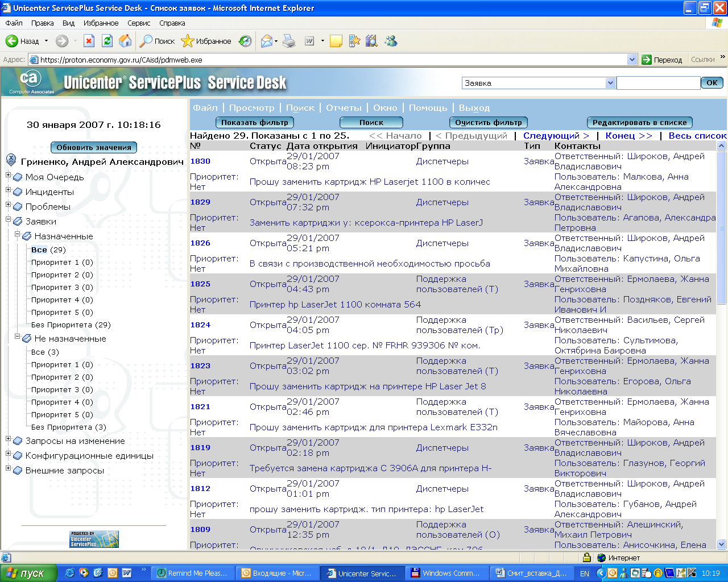The width and height of the screenshot is (728, 582).
Task: Open request number 1825
Action: (x=200, y=284)
